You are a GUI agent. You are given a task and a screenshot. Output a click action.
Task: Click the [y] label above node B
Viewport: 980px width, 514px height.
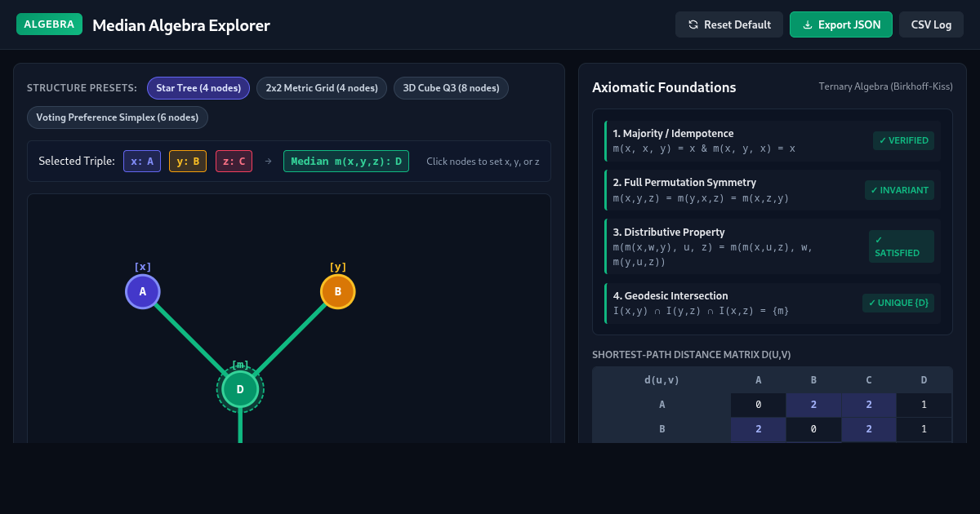337,267
